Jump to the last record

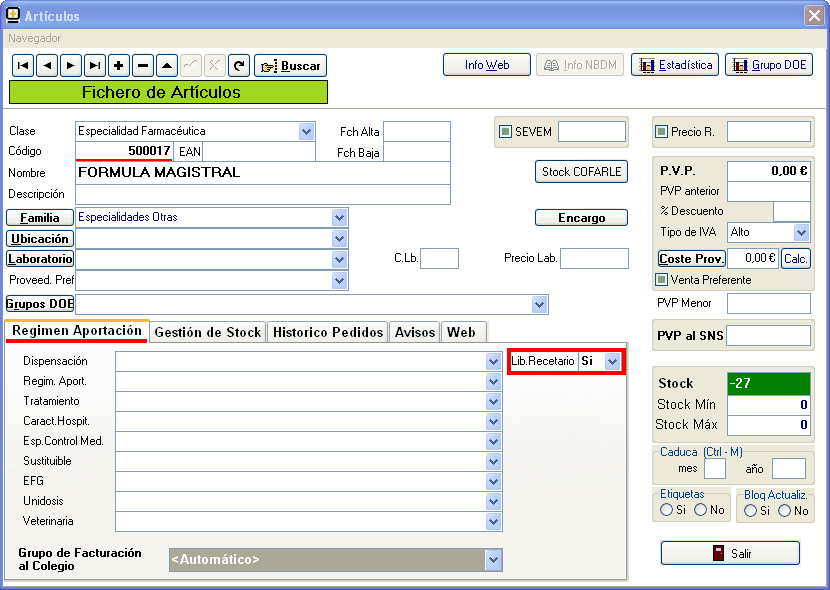point(94,66)
